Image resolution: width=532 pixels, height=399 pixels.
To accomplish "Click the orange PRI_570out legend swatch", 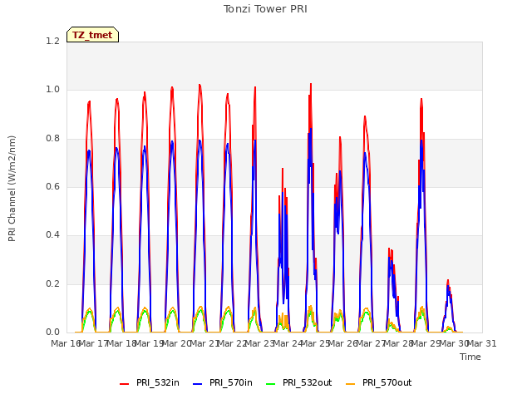I will (351, 384).
